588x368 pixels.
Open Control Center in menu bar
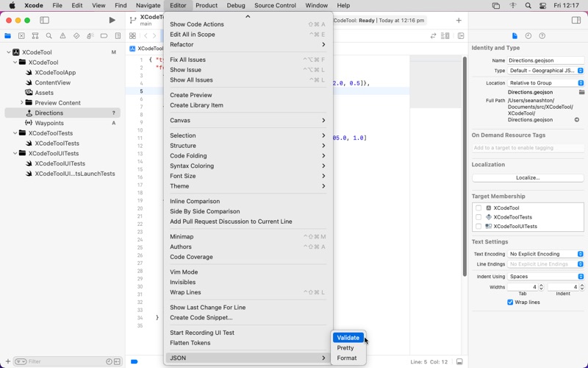(x=542, y=5)
